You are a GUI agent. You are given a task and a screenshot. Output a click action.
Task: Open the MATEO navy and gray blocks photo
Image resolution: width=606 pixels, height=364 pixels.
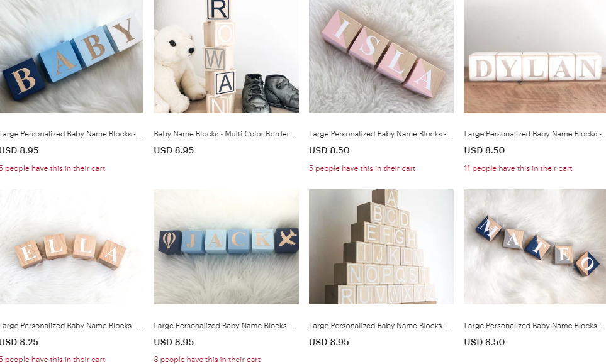tap(535, 246)
